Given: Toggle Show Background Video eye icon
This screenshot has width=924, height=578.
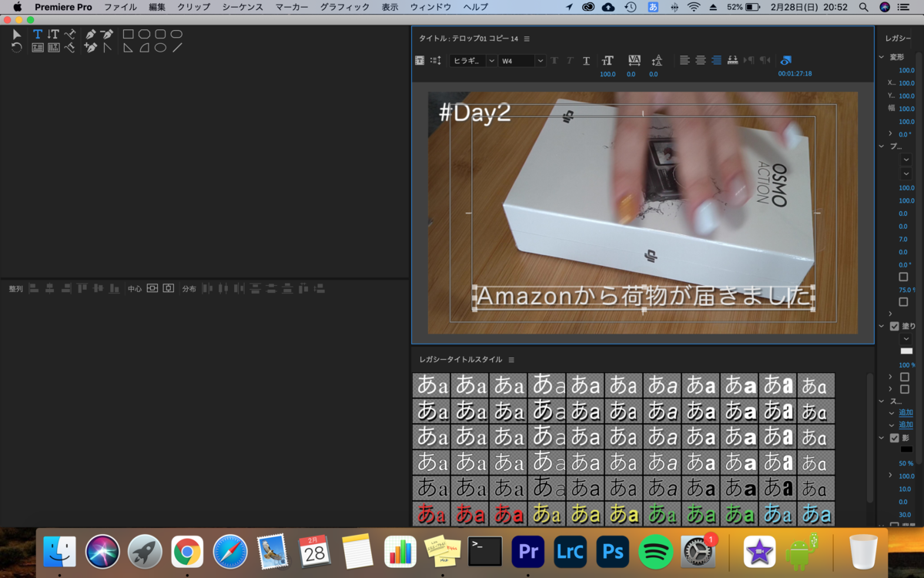Looking at the screenshot, I should (785, 60).
